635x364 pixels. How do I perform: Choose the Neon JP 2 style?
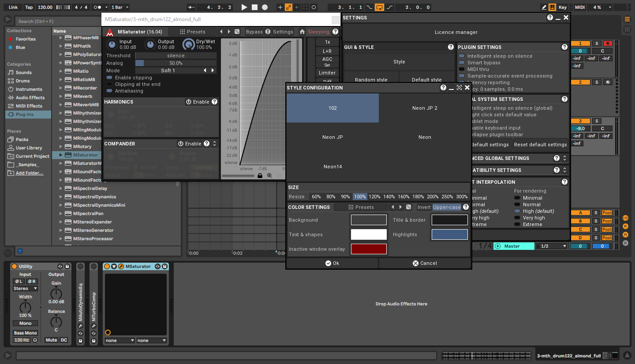point(425,108)
